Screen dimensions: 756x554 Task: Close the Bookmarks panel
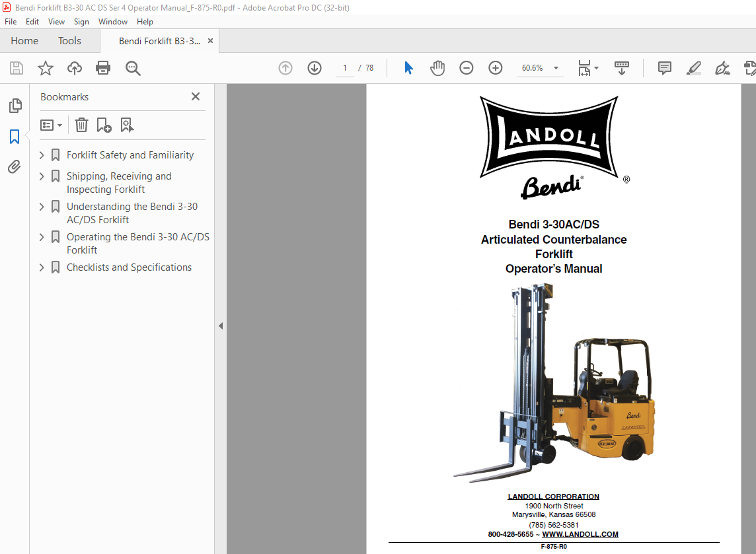(195, 96)
